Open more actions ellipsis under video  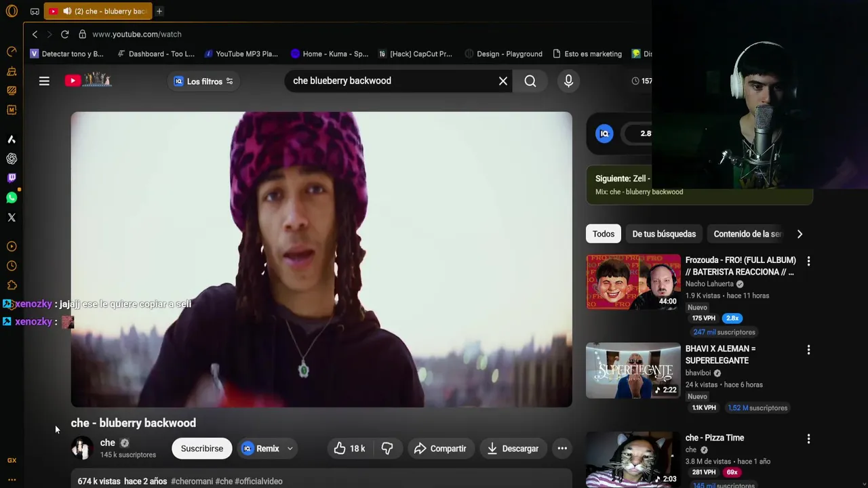click(562, 448)
